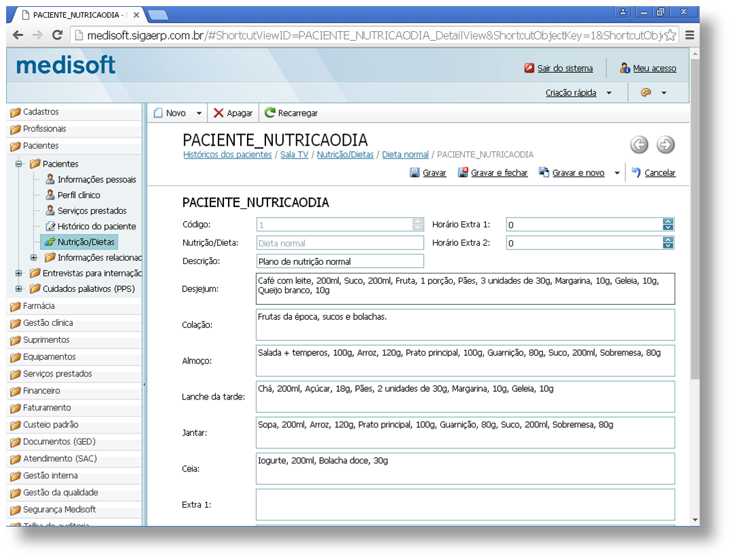Click the Novo document icon

click(x=159, y=113)
